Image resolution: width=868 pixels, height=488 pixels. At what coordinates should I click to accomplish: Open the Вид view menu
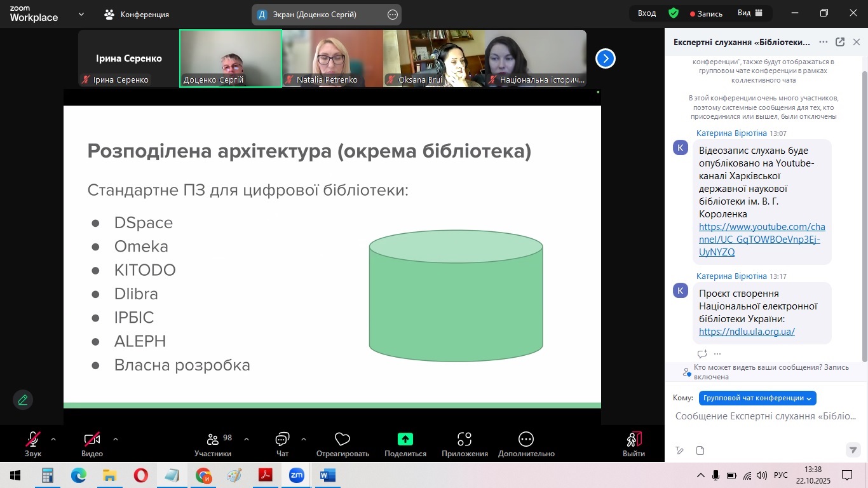point(750,13)
